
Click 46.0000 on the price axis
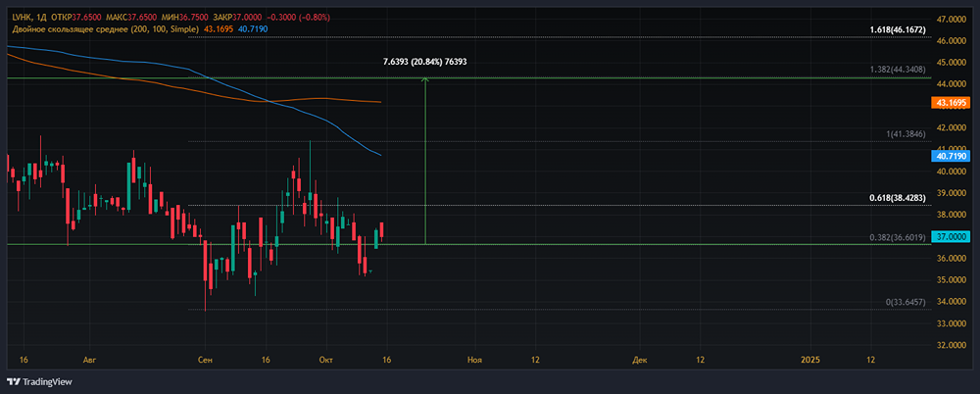coord(952,41)
